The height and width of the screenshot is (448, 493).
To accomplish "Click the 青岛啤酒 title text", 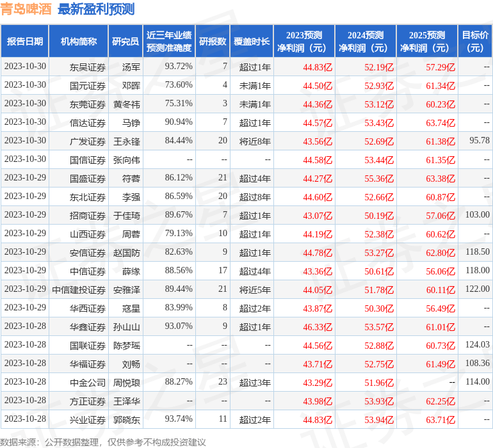I will 26,9.
